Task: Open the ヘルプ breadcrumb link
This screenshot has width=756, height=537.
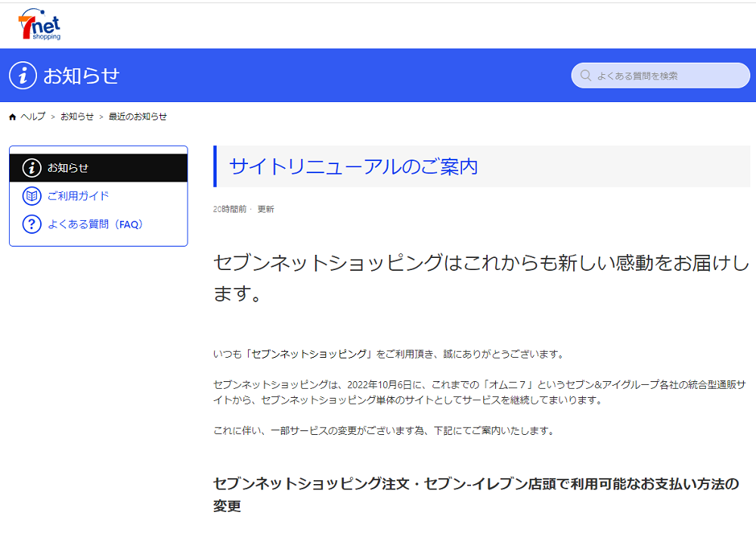Action: coord(33,116)
